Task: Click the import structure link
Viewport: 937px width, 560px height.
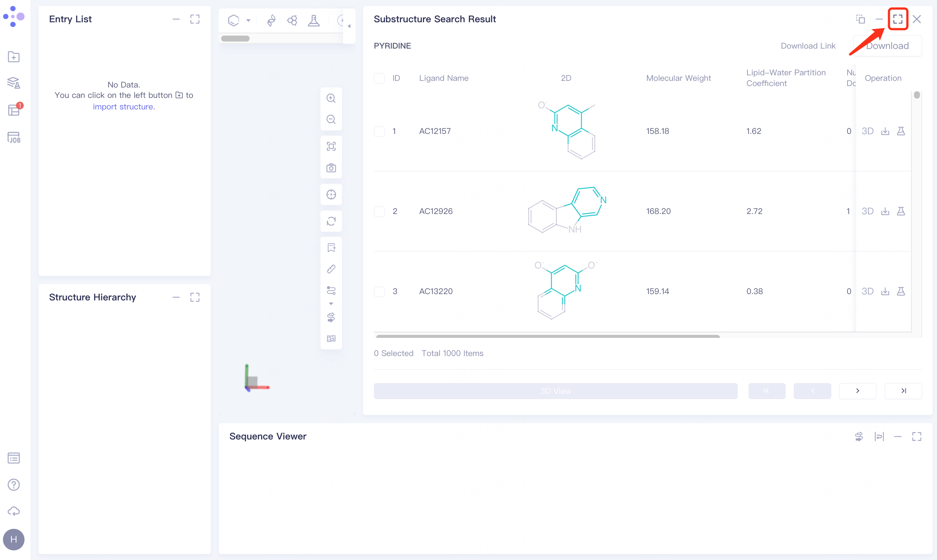Action: [x=124, y=107]
